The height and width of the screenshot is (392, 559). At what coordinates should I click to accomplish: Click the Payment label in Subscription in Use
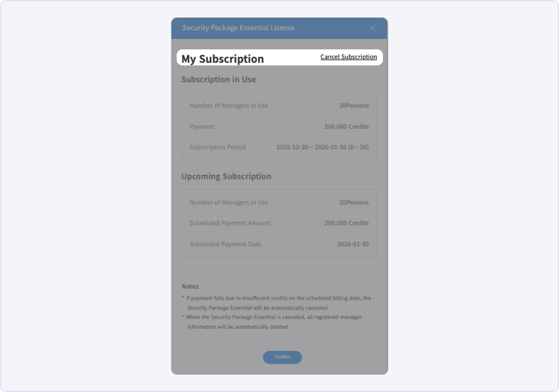click(202, 127)
